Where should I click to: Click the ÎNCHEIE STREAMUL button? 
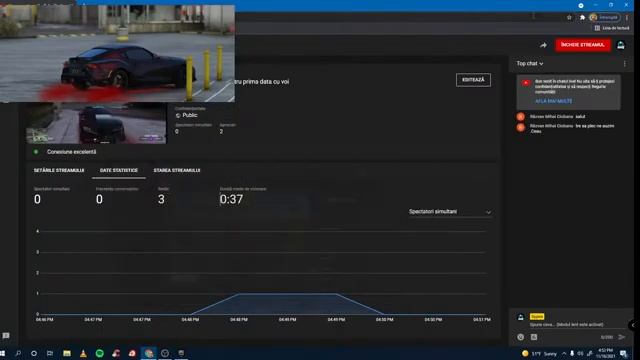pyautogui.click(x=582, y=45)
